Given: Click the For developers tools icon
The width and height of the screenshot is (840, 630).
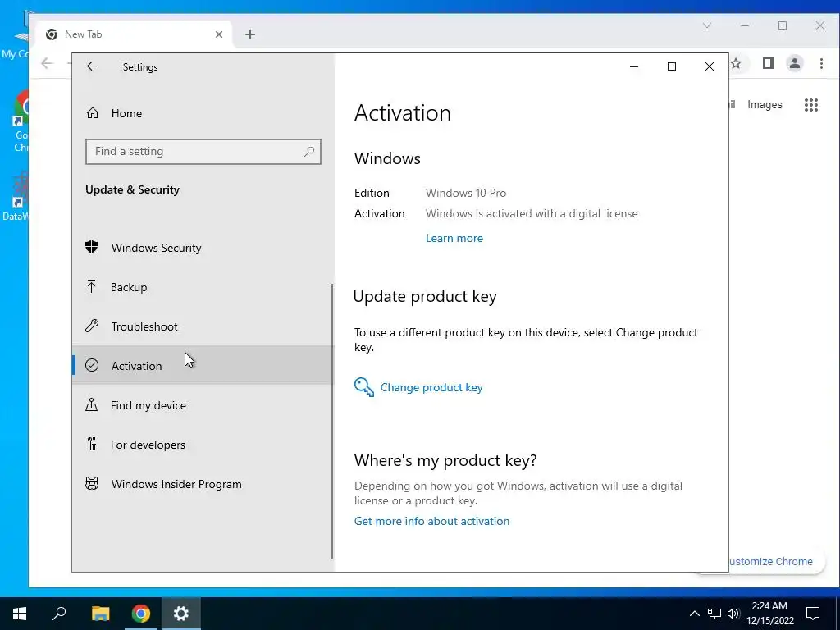Looking at the screenshot, I should click(x=92, y=444).
